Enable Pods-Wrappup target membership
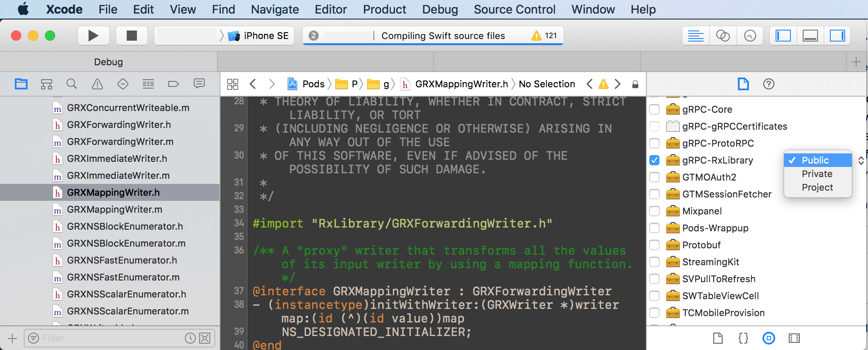Screen dimensions: 868x350 point(654,228)
